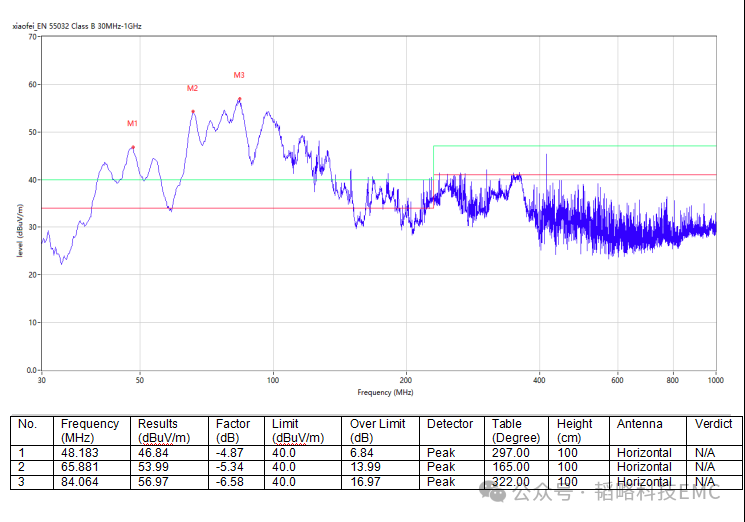Click the over limit value 13.99
This screenshot has height=522, width=745.
click(x=366, y=467)
